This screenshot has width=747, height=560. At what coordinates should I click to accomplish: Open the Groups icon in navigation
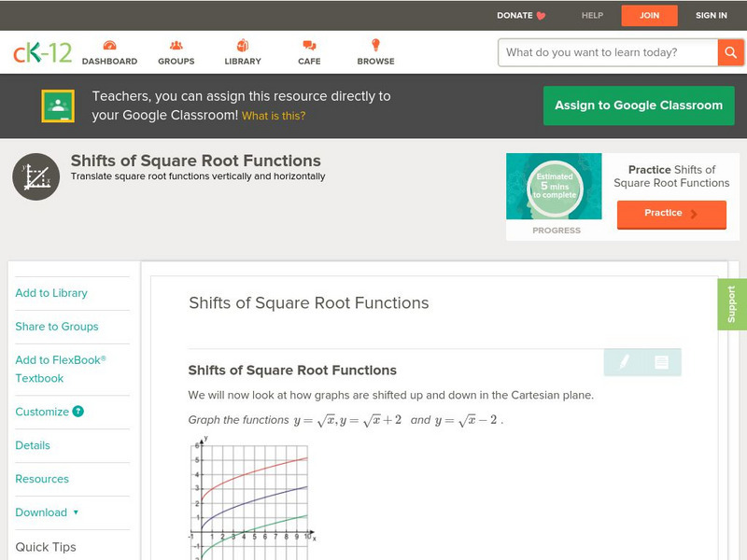click(176, 46)
